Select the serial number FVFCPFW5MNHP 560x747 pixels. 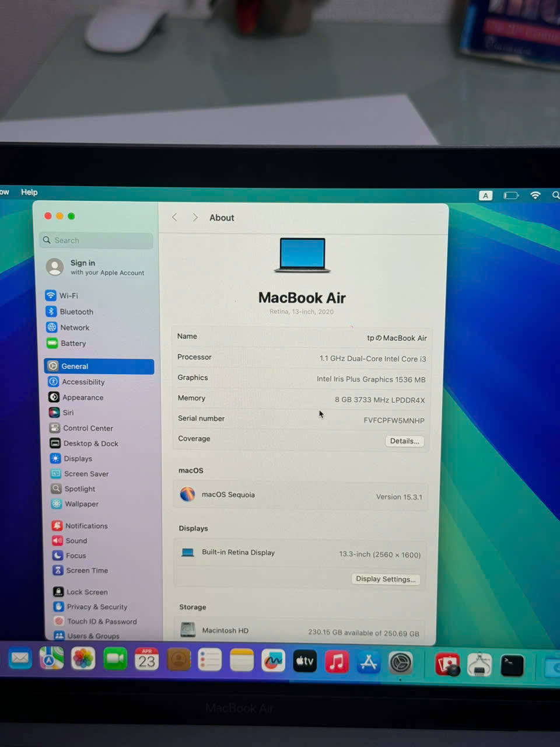pyautogui.click(x=394, y=420)
